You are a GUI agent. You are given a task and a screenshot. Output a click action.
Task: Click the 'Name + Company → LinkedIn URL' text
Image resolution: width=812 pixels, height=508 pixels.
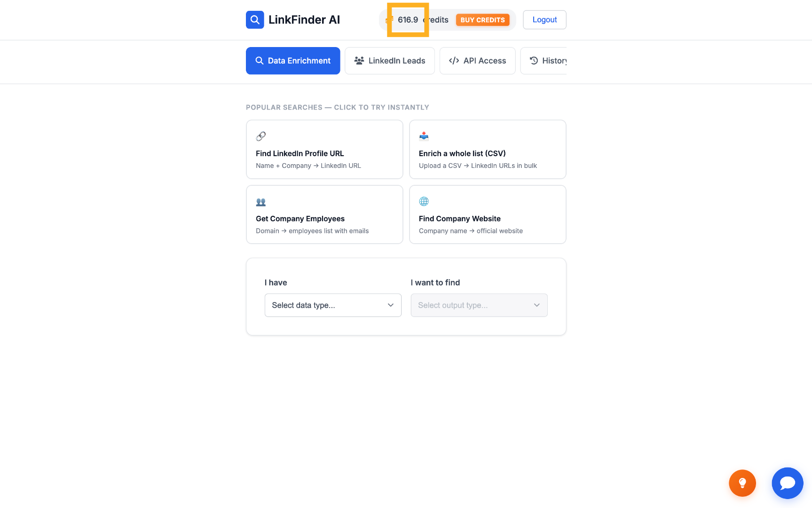308,166
